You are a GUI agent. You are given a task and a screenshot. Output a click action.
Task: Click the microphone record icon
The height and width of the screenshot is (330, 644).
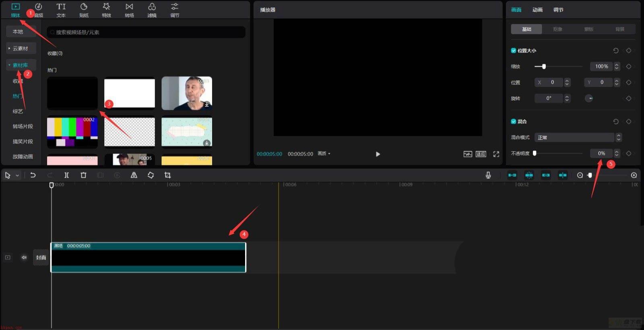click(x=488, y=175)
